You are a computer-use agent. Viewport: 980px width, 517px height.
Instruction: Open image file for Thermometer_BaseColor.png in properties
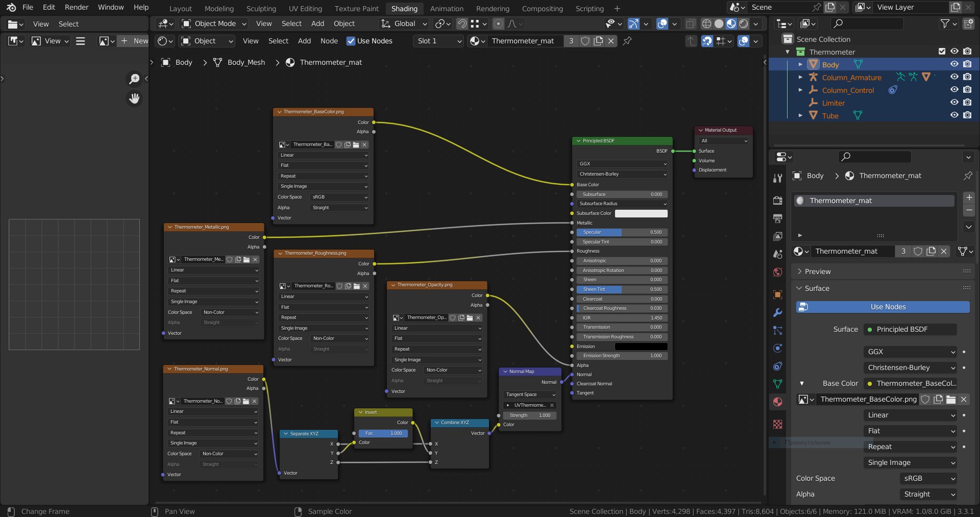click(x=950, y=399)
